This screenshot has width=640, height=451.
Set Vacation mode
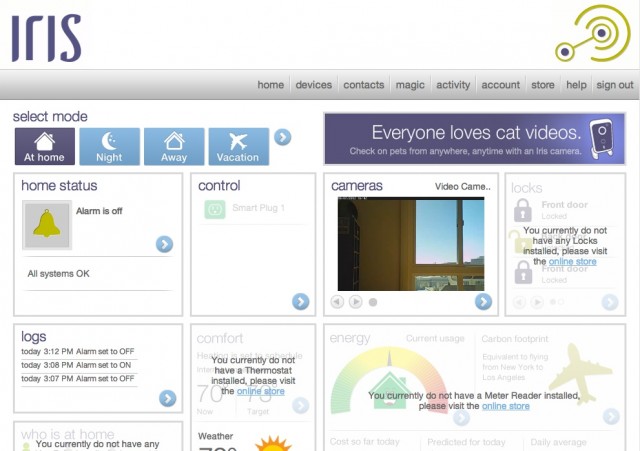click(x=238, y=147)
